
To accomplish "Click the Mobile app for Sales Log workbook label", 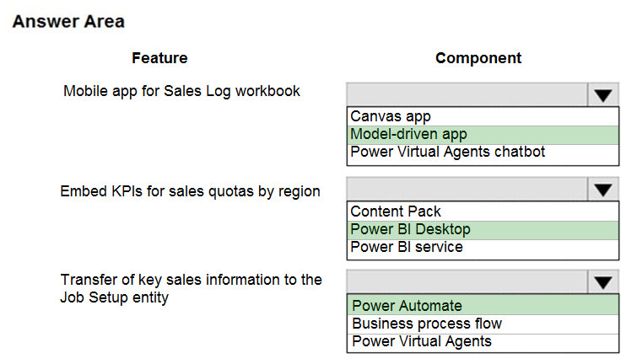I will [181, 91].
